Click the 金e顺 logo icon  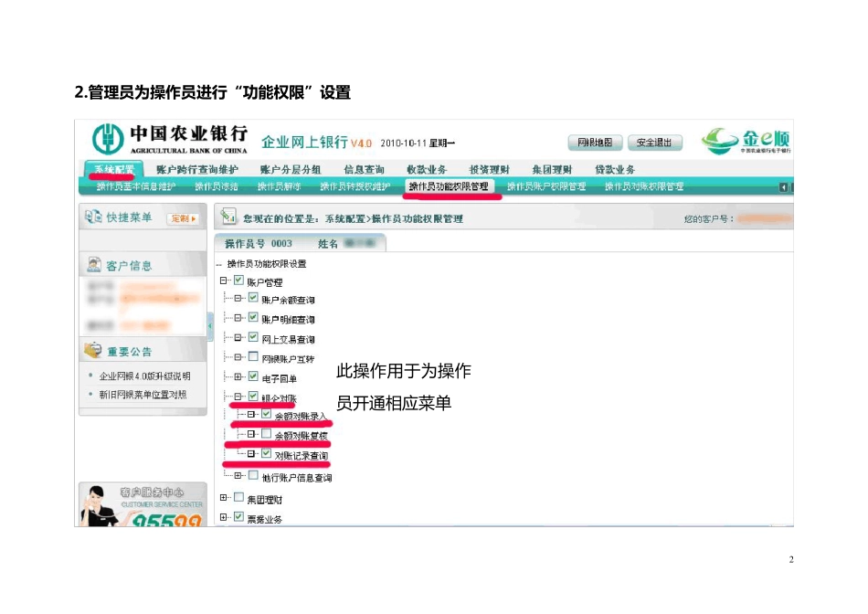(720, 141)
